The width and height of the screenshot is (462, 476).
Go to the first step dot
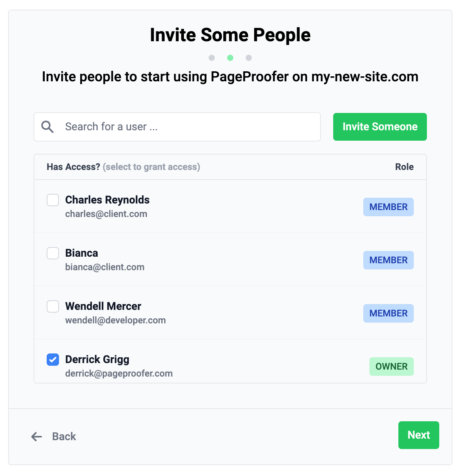pyautogui.click(x=212, y=58)
